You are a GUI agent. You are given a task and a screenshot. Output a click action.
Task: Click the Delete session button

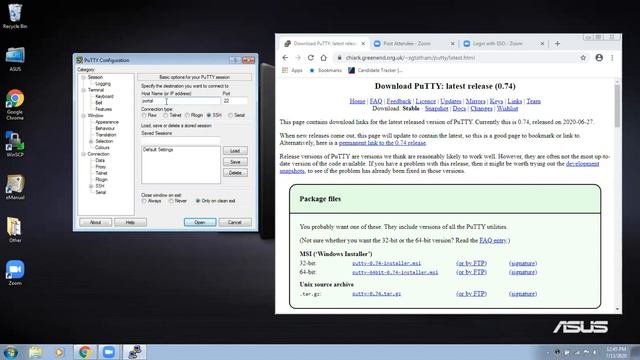point(235,173)
